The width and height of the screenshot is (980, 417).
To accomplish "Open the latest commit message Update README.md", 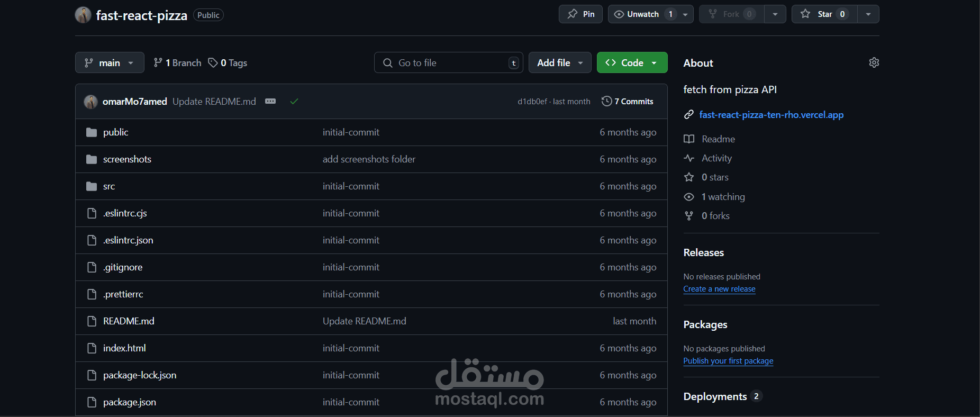I will tap(214, 101).
